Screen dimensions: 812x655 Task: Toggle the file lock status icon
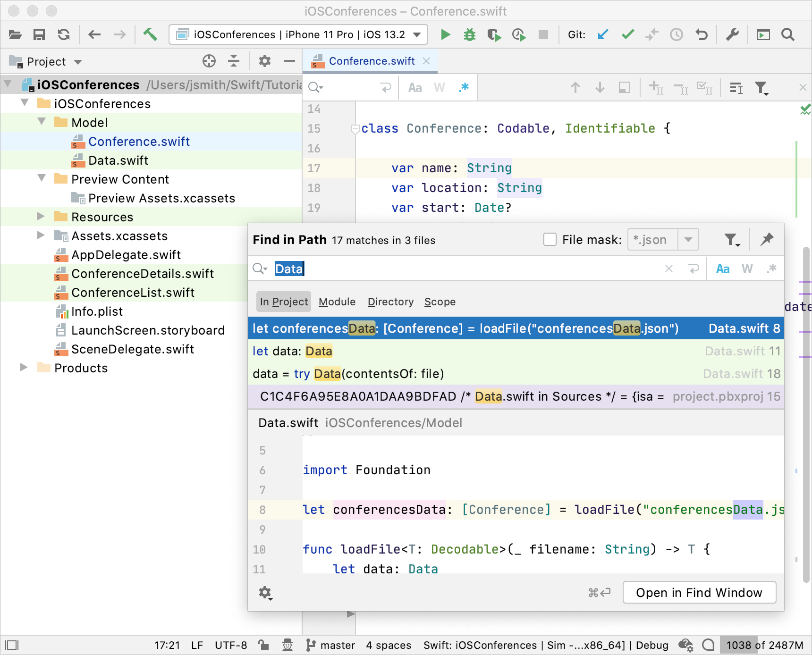click(263, 645)
